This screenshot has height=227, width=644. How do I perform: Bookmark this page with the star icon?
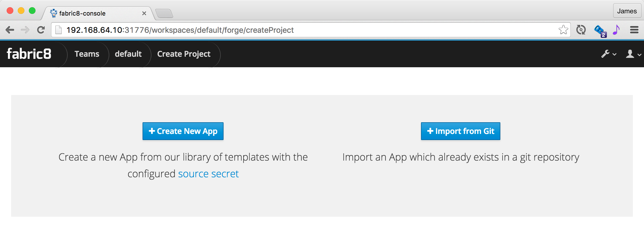pos(563,30)
